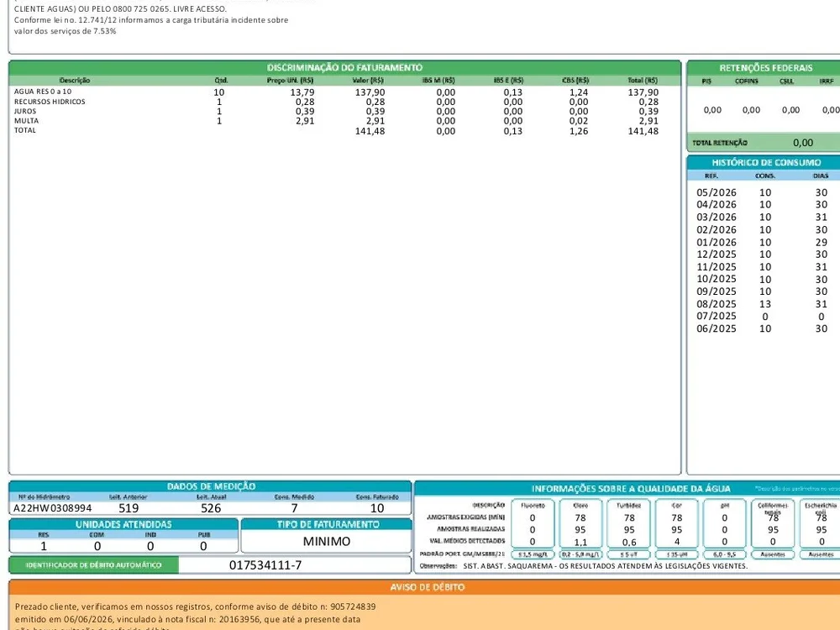
Task: Click the Leit. Atual value 526
Action: [211, 508]
